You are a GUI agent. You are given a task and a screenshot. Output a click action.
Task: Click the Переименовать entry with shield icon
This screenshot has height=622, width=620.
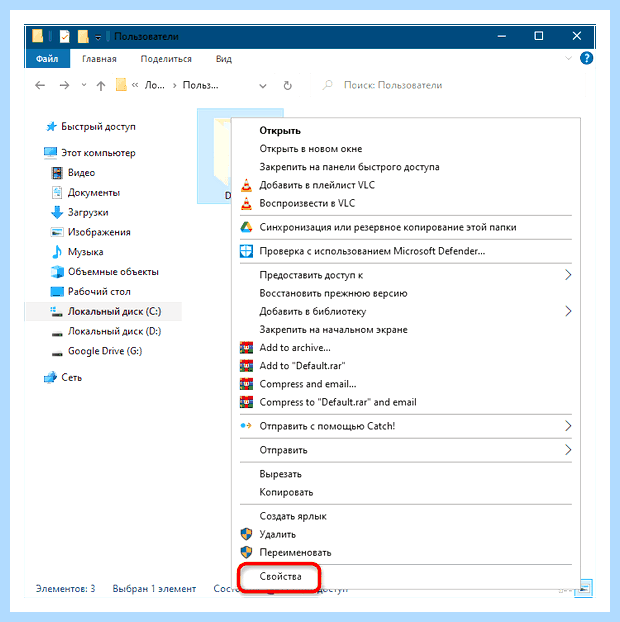coord(406,553)
